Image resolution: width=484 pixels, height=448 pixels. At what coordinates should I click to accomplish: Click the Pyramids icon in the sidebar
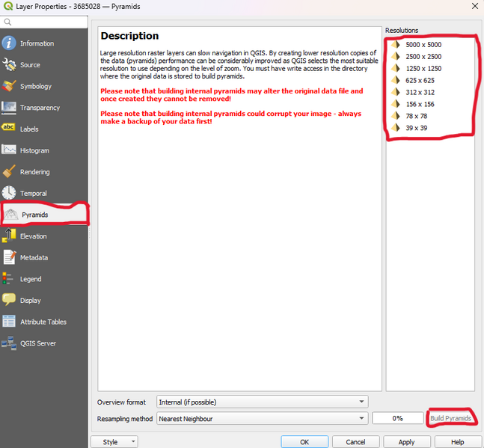coord(10,215)
